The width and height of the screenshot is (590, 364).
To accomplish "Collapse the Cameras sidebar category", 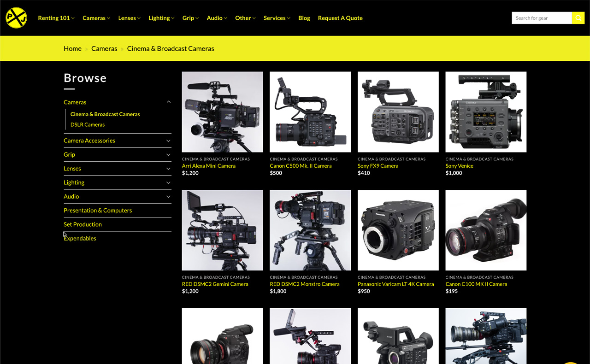I will click(168, 102).
